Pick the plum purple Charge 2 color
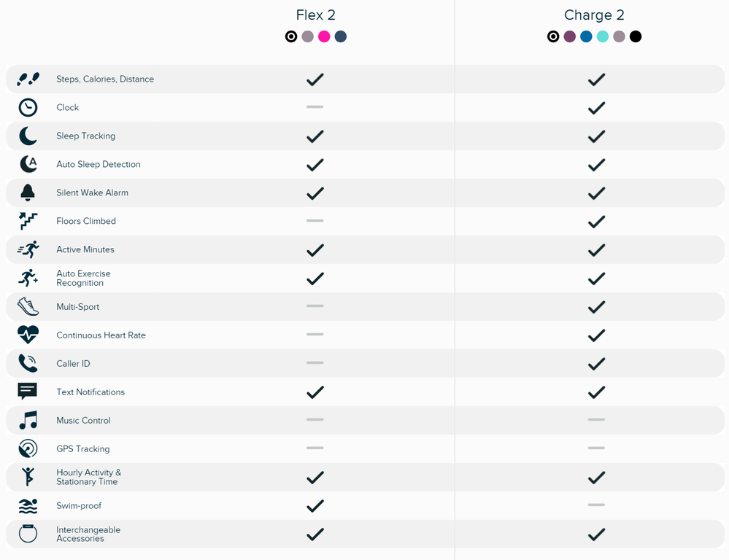Screen dimensions: 729x560 (569, 36)
